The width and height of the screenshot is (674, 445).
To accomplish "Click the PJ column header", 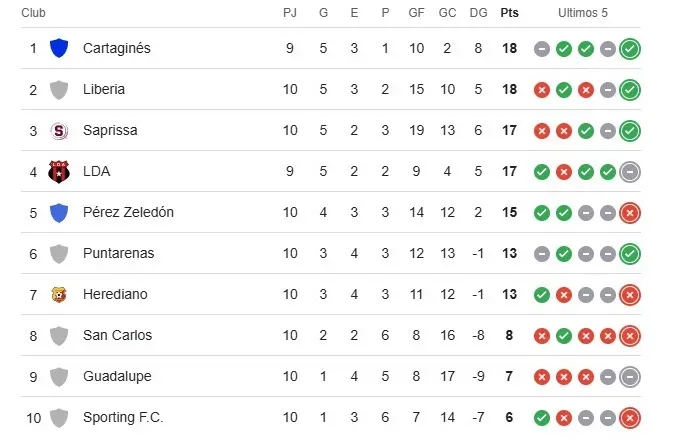I will tap(290, 13).
